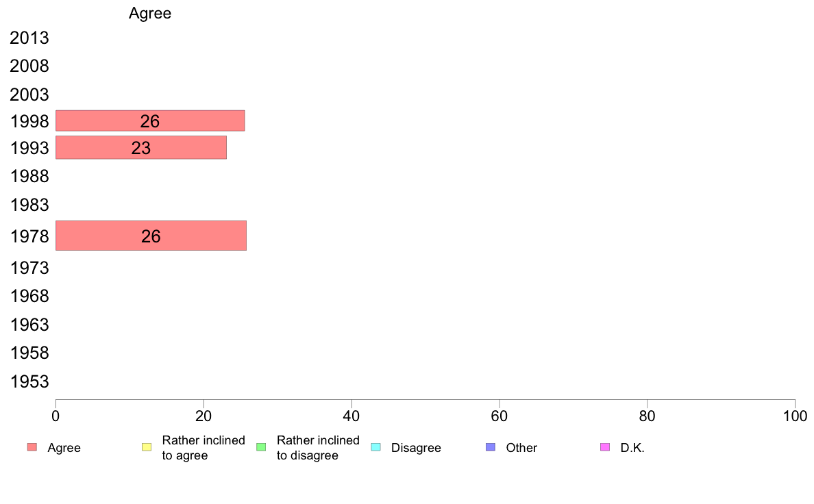Click the yellow Rather inclined to agree swatch
Screen dimensions: 814x504
coord(146,447)
